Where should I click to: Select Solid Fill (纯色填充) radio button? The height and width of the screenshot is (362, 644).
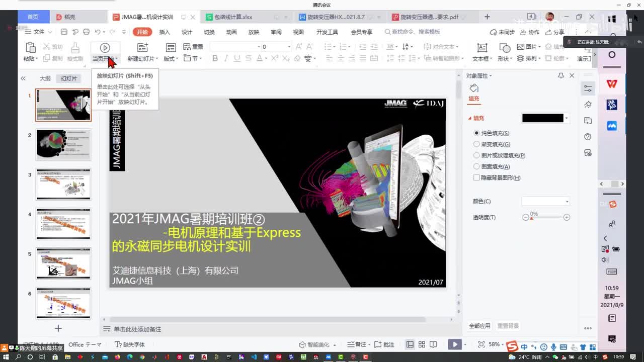[x=476, y=133]
